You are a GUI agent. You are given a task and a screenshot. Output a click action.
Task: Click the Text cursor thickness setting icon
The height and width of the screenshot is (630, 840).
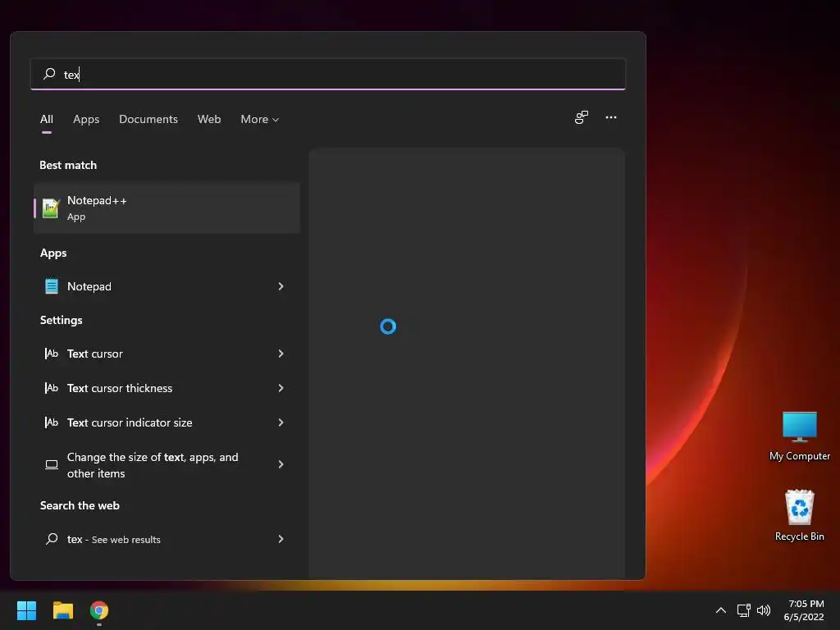coord(52,388)
